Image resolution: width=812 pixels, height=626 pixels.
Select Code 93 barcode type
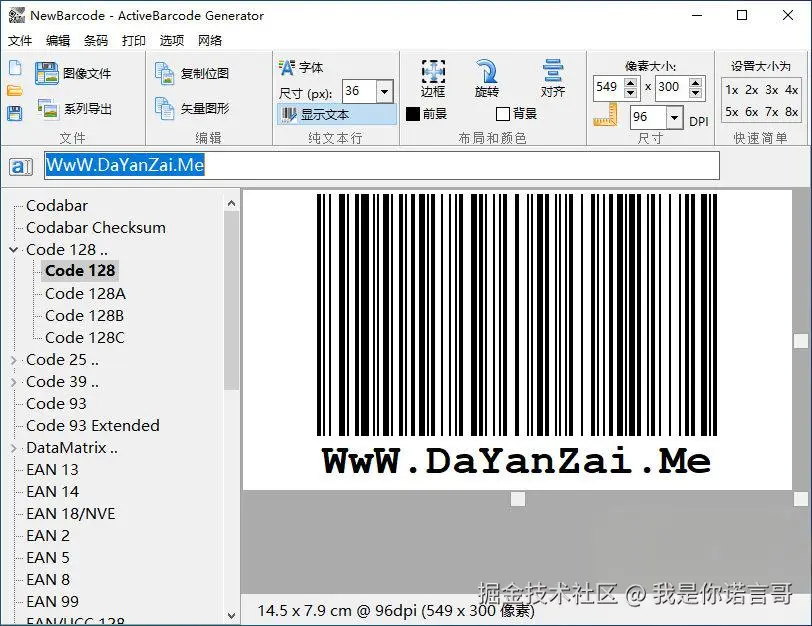pyautogui.click(x=56, y=404)
